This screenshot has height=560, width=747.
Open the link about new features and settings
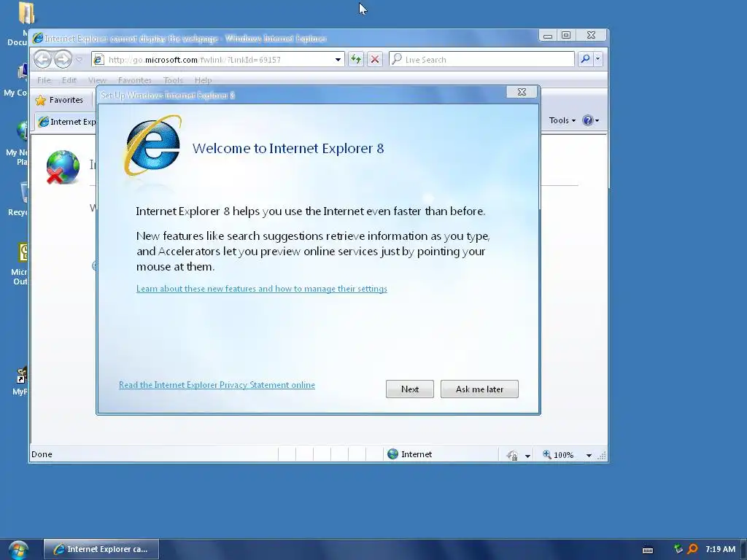262,289
